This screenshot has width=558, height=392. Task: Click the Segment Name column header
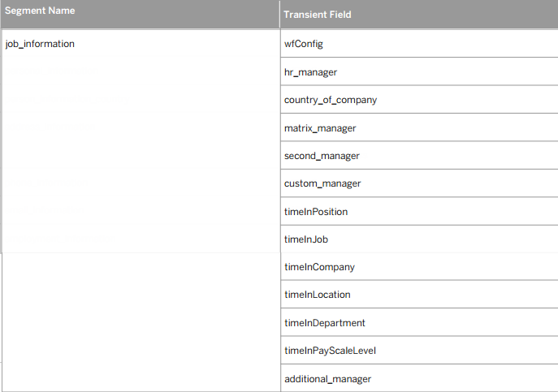tap(141, 15)
